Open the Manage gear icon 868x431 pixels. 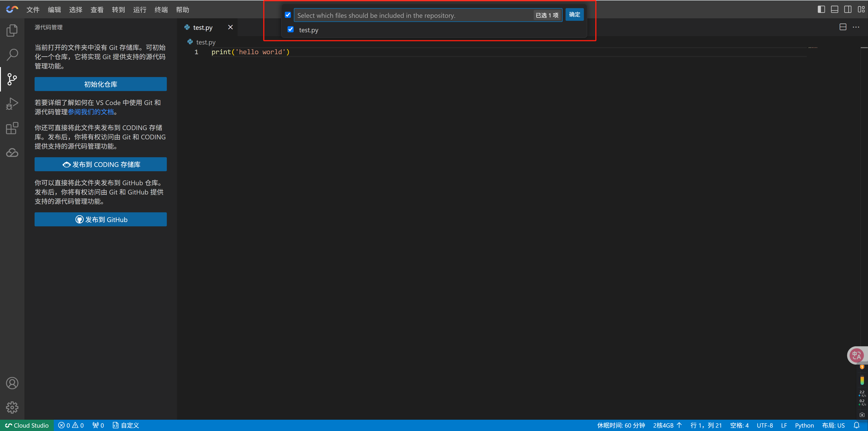click(x=12, y=408)
